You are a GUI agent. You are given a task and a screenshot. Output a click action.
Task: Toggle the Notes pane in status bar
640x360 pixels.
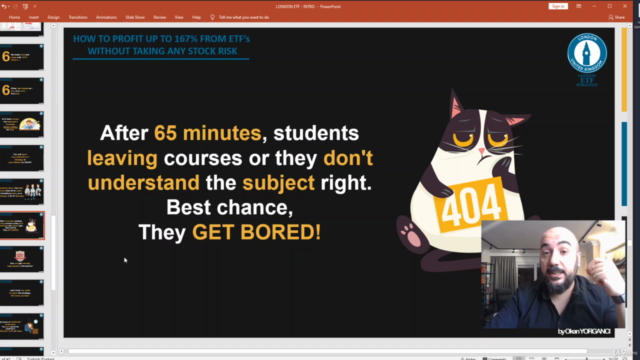coord(468,358)
